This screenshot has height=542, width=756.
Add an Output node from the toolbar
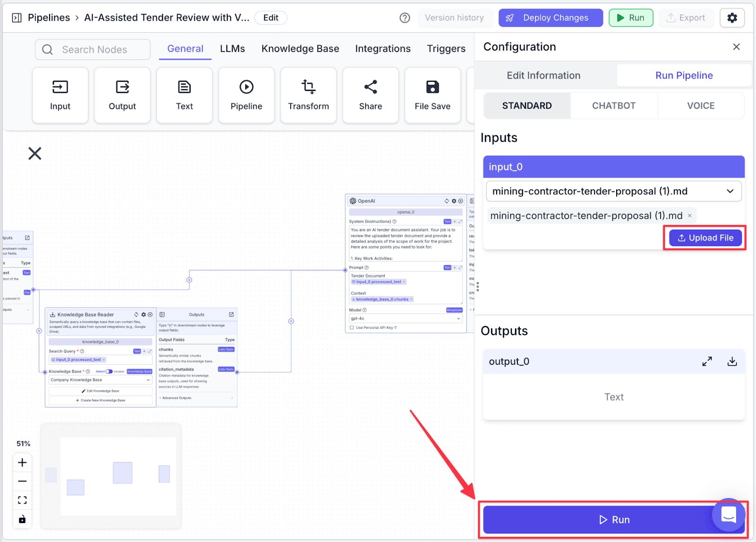[x=122, y=95]
